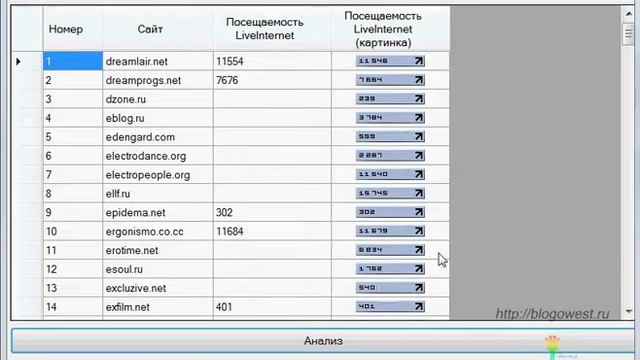This screenshot has width=640, height=360.
Task: Sort by the Номер column header
Action: 73,29
